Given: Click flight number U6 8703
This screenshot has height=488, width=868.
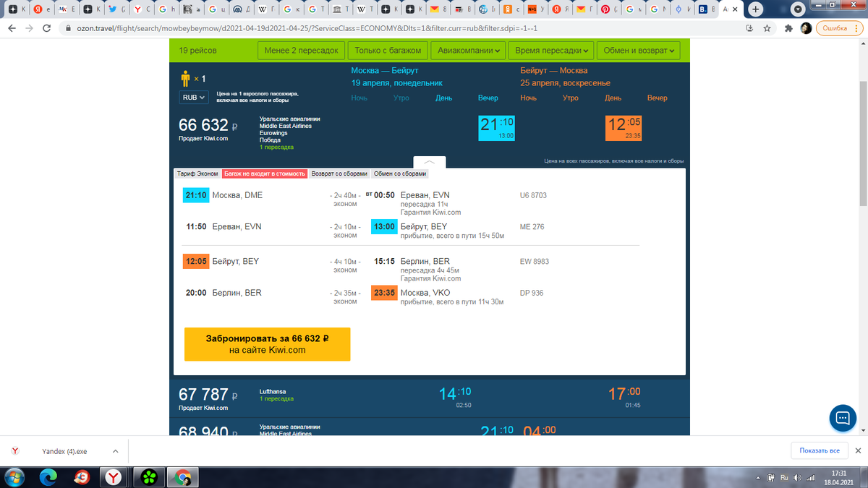Looking at the screenshot, I should 533,195.
